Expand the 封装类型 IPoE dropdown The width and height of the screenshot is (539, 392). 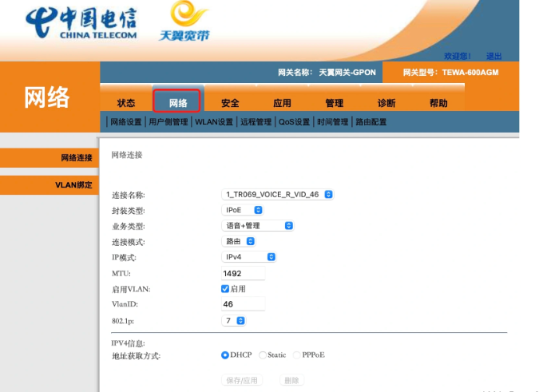tap(243, 210)
